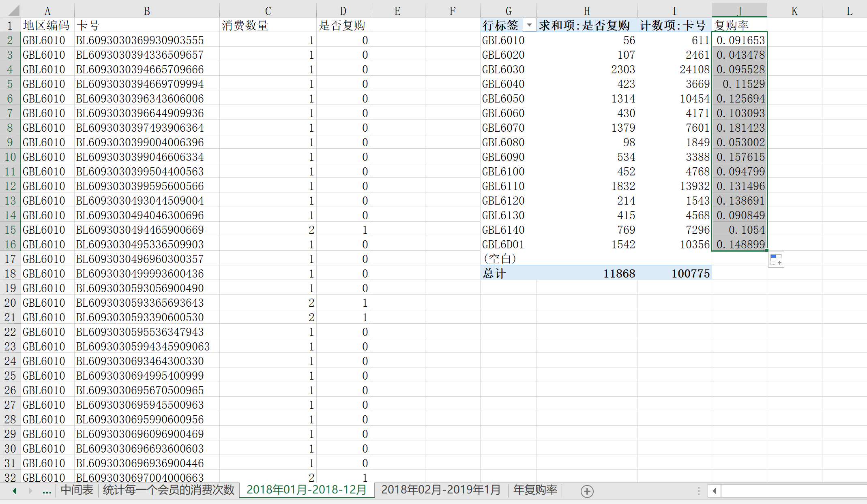The width and height of the screenshot is (867, 504).
Task: Click the Auto Fill Options icon below the 复购率 column
Action: (x=776, y=260)
